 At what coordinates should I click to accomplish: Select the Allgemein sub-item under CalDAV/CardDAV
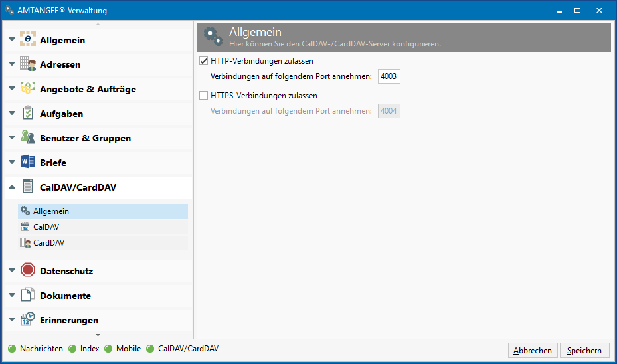[x=103, y=211]
